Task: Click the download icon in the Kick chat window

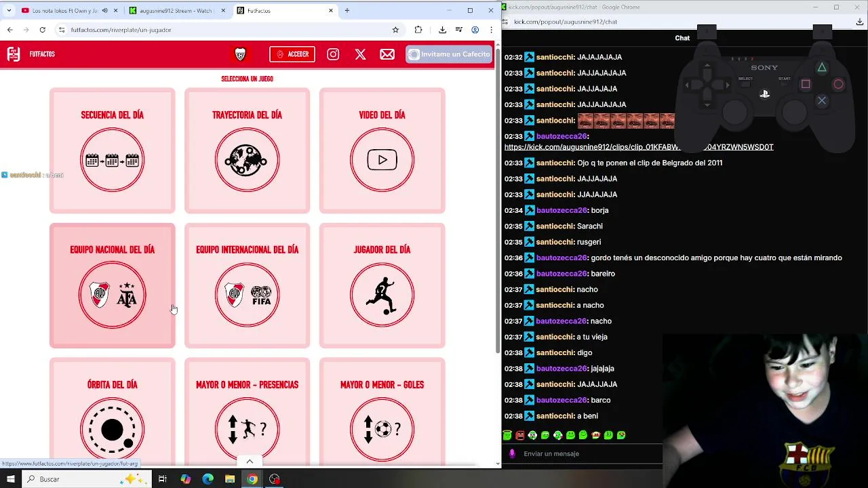Action: (x=859, y=22)
